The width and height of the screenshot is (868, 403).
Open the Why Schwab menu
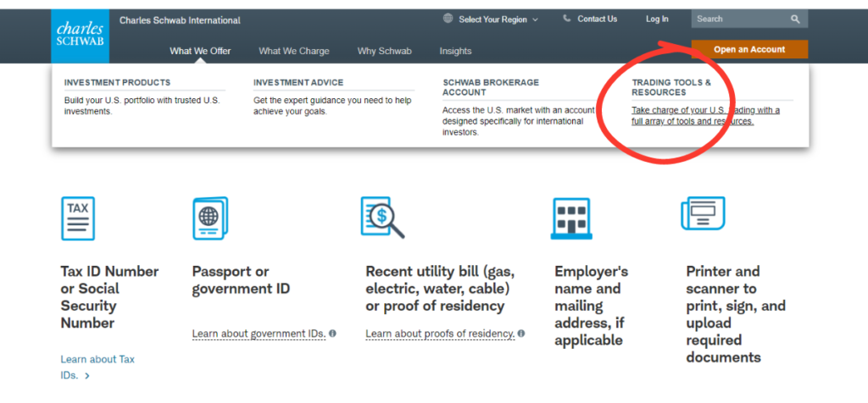coord(384,51)
